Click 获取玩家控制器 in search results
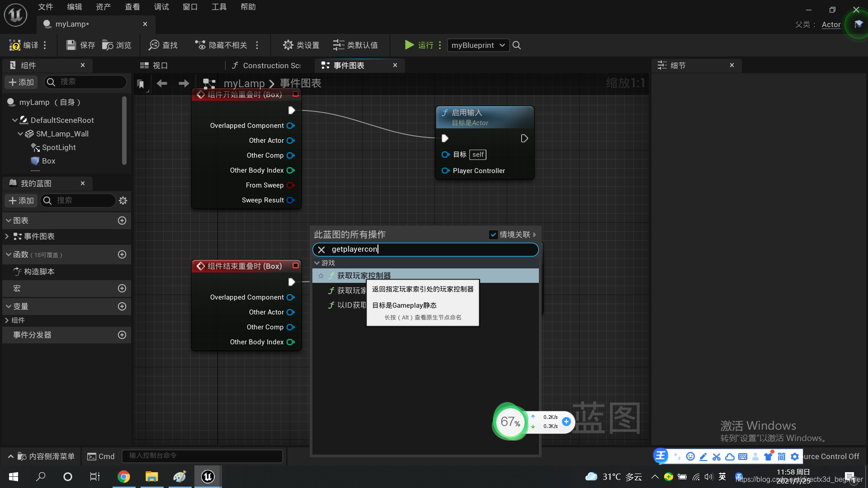The width and height of the screenshot is (868, 488). click(x=363, y=275)
